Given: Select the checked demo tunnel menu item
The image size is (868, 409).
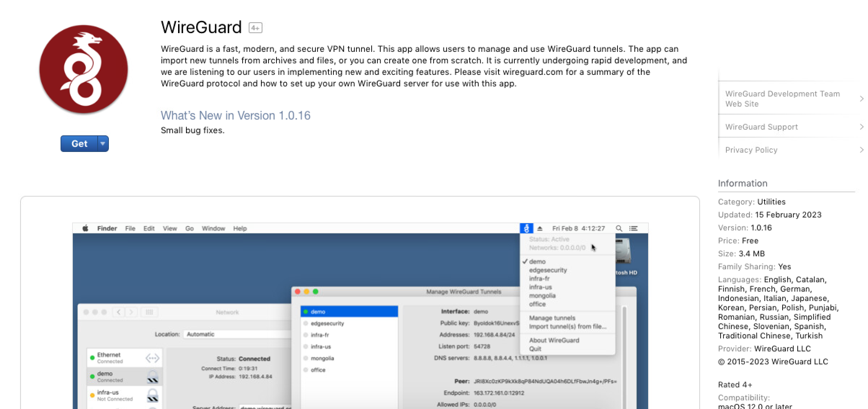Looking at the screenshot, I should coord(537,262).
